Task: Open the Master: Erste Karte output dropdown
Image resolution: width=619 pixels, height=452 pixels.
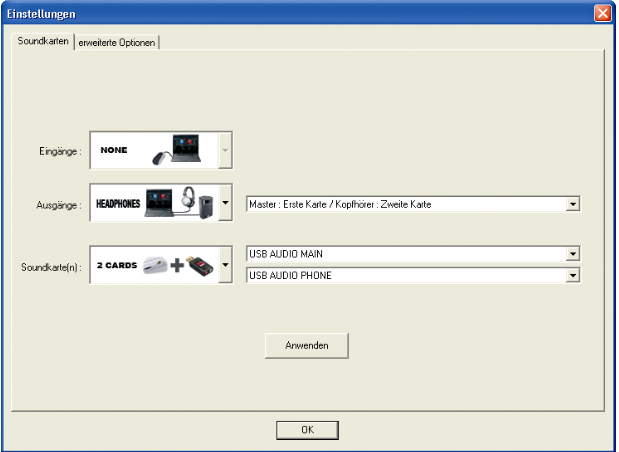Action: point(573,204)
